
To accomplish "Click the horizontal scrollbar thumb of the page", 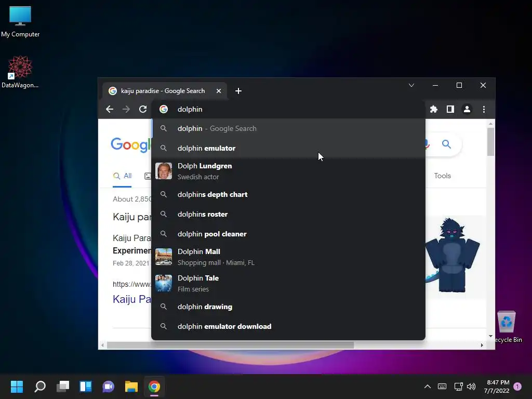I will click(x=230, y=345).
